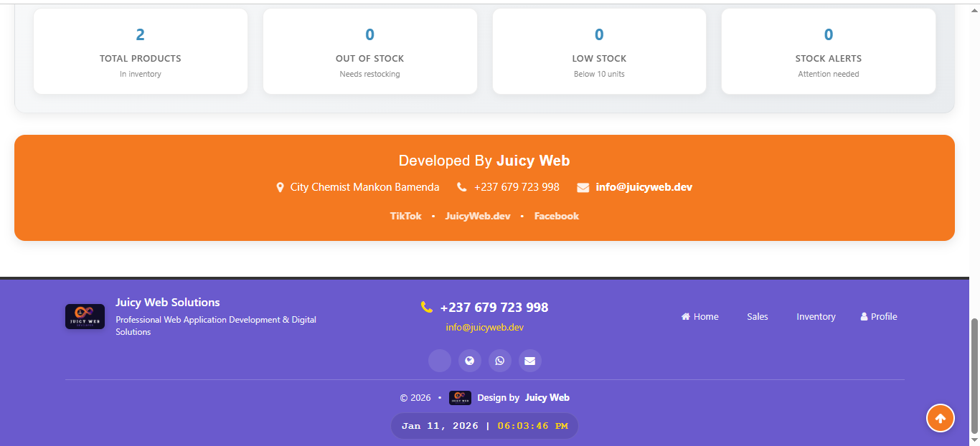Go to Sales in footer navigation
This screenshot has height=446, width=980.
coord(757,317)
